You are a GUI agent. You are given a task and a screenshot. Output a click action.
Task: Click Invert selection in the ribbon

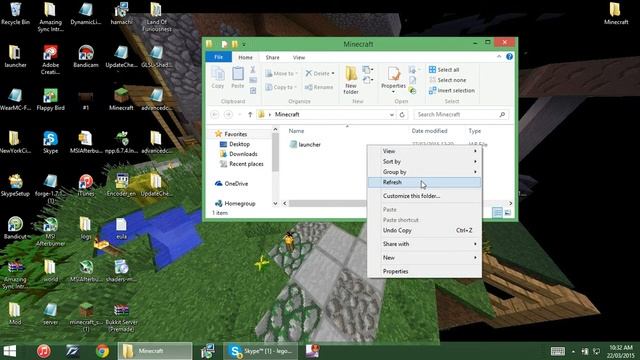(x=452, y=90)
